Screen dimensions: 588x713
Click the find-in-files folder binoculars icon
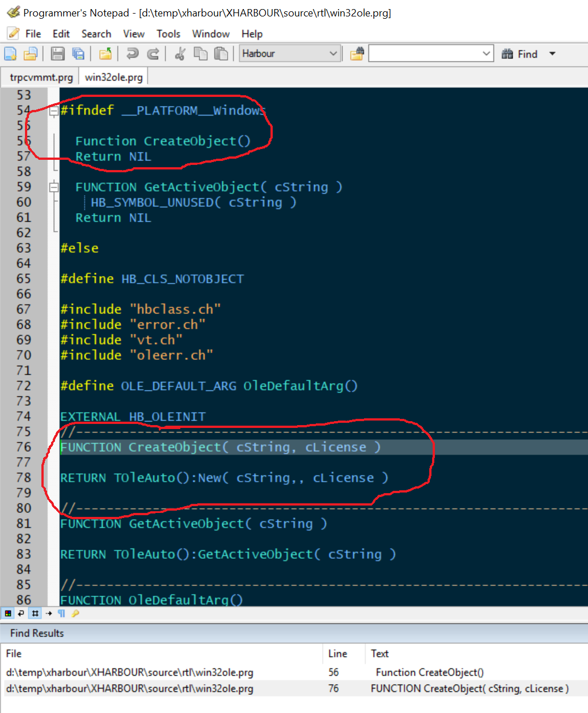(x=357, y=54)
